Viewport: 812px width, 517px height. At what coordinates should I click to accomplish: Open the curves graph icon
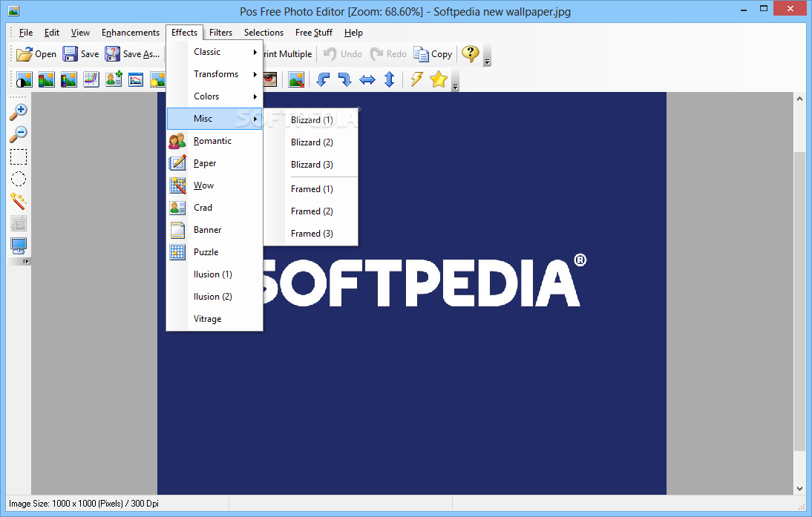pos(91,79)
